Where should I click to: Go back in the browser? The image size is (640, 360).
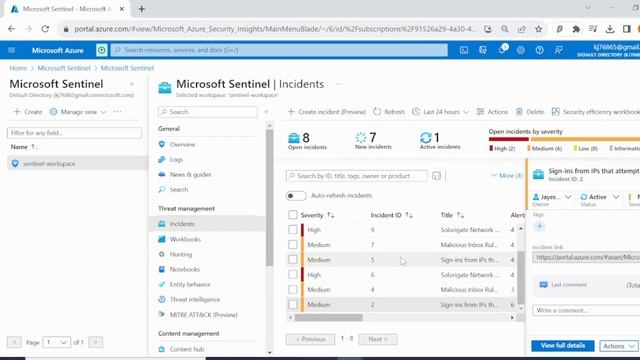coord(11,29)
